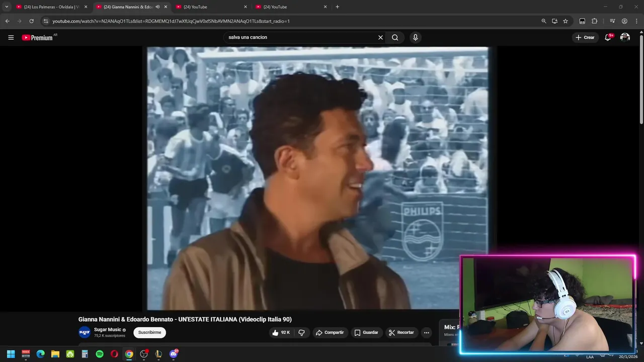644x362 pixels.
Task: Open the pinned extension icon beside puzzle
Action: 582,21
